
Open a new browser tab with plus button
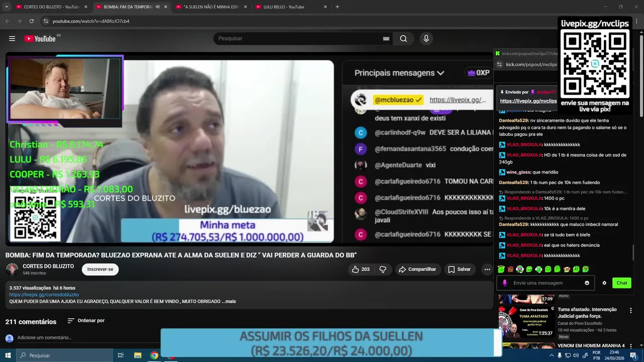point(337,7)
